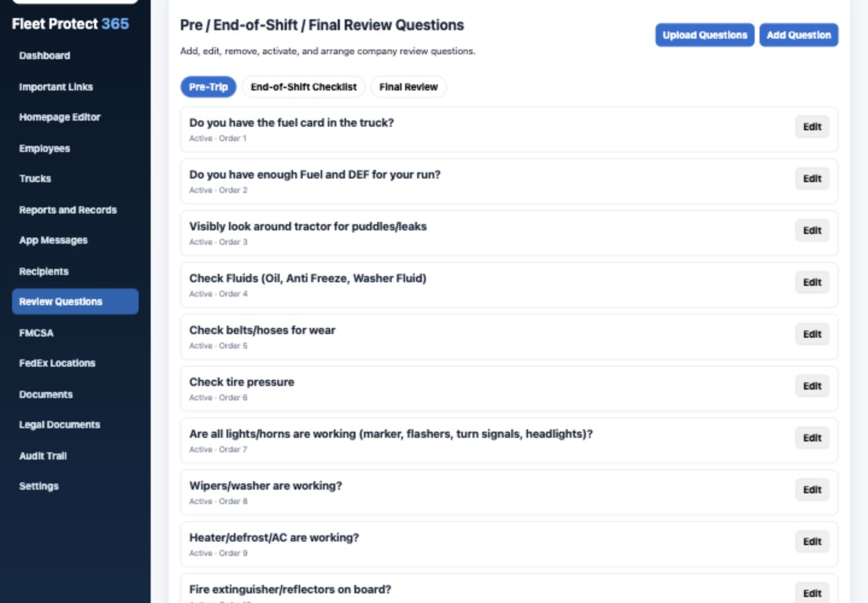
Task: Click the 'Active · Order 7' status text
Action: [x=218, y=449]
